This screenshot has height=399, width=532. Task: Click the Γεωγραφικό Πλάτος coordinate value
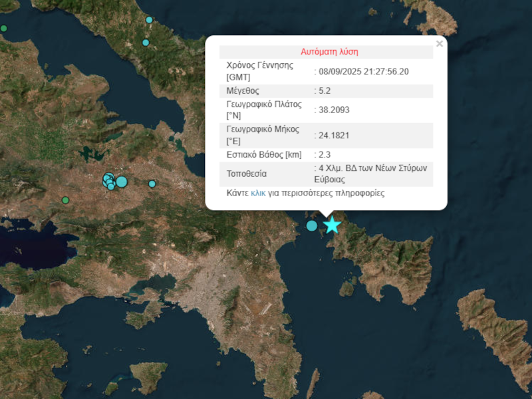[x=332, y=110]
